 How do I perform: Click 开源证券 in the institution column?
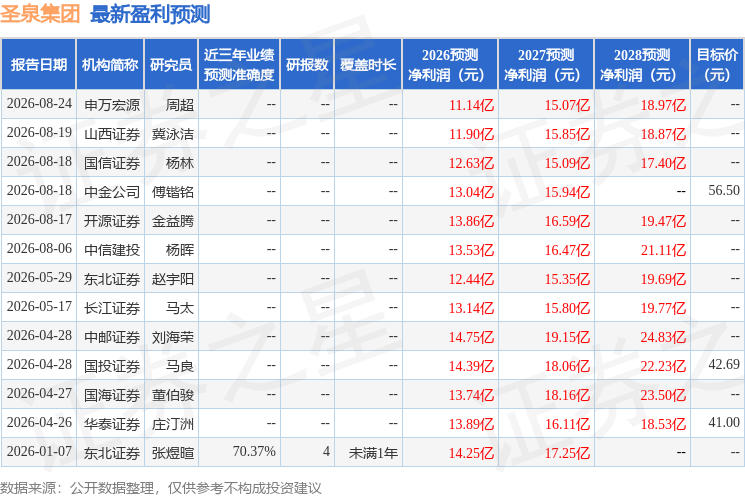click(x=112, y=221)
